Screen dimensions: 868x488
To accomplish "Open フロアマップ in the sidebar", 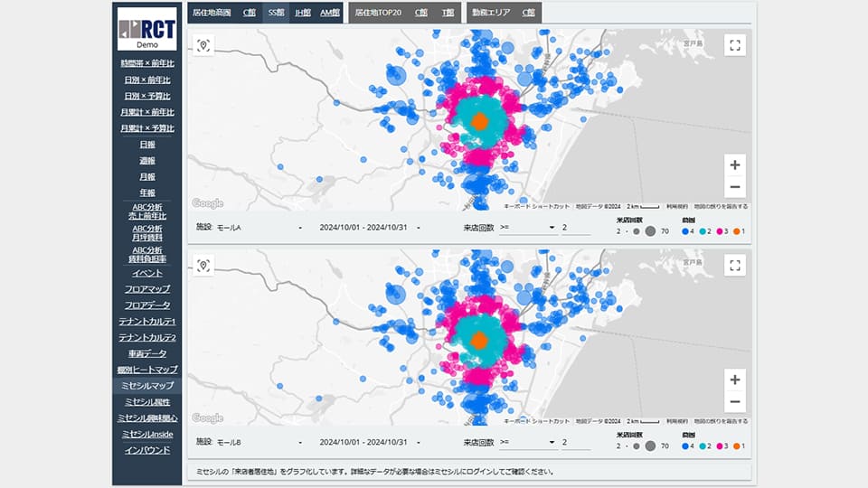I will [147, 289].
